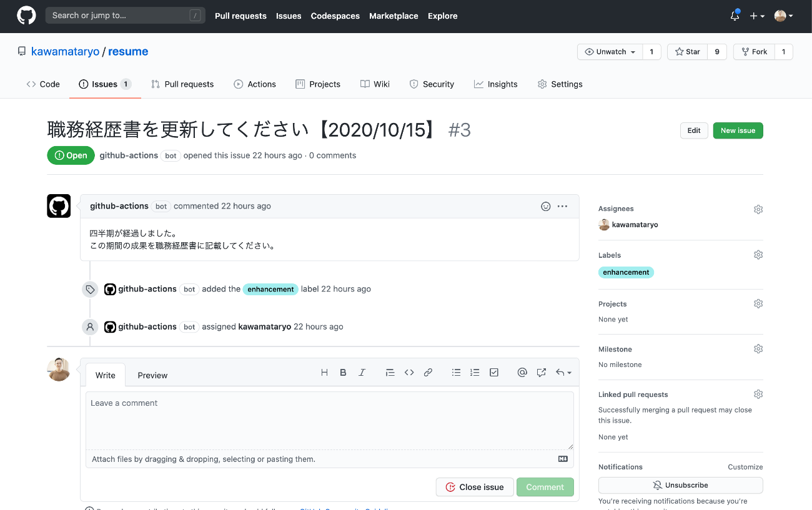Switch to the Insights tab
812x510 pixels.
496,84
